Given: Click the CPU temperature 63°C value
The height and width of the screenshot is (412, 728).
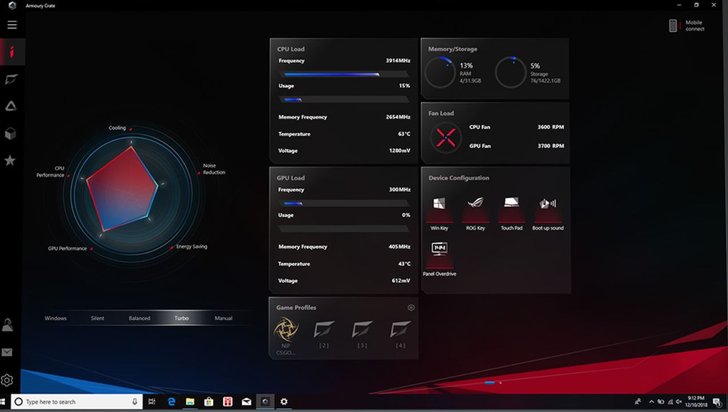Looking at the screenshot, I should (404, 134).
